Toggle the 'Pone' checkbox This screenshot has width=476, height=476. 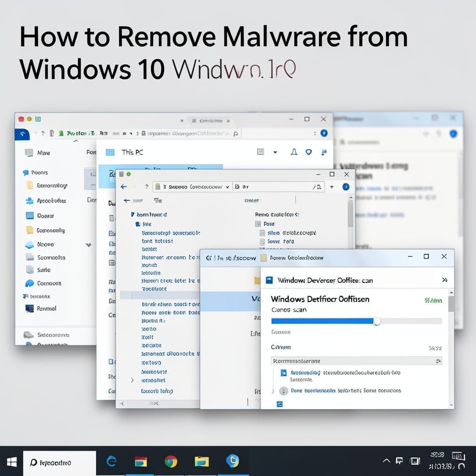258,224
